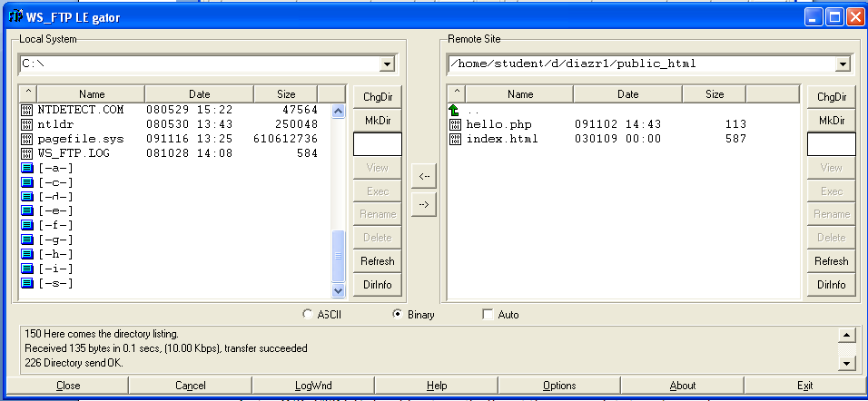Sort remote files by Name column

coord(519,93)
